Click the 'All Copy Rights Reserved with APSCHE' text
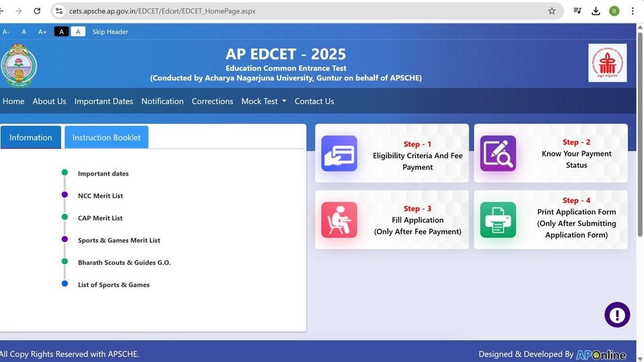Screen dimensions: 644x362 tap(69, 354)
